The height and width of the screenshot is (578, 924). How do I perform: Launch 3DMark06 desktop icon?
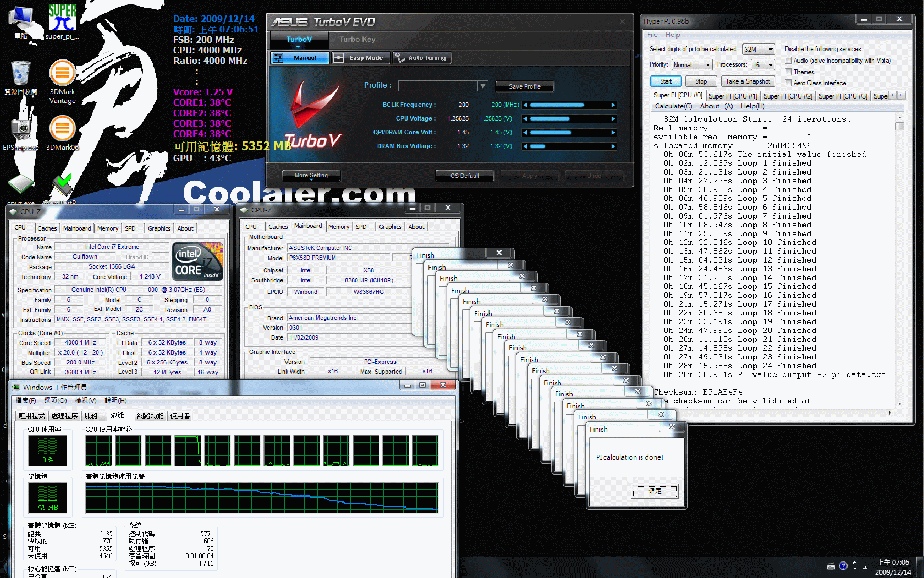[x=63, y=132]
